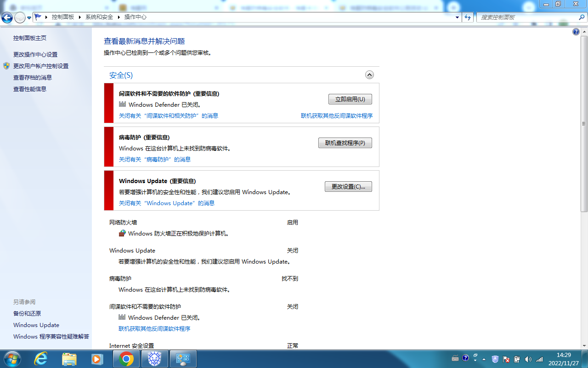Click 立即启用(U) to enable Windows Defender
The image size is (588, 368).
(350, 99)
